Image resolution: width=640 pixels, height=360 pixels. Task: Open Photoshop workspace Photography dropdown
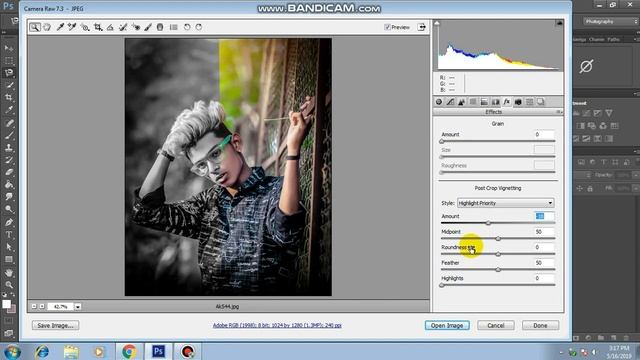pyautogui.click(x=610, y=21)
